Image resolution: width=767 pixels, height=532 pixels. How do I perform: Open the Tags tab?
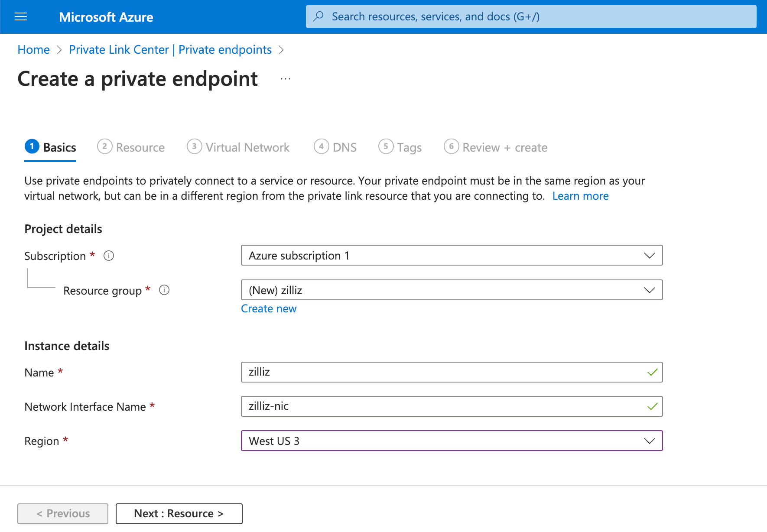coord(400,147)
